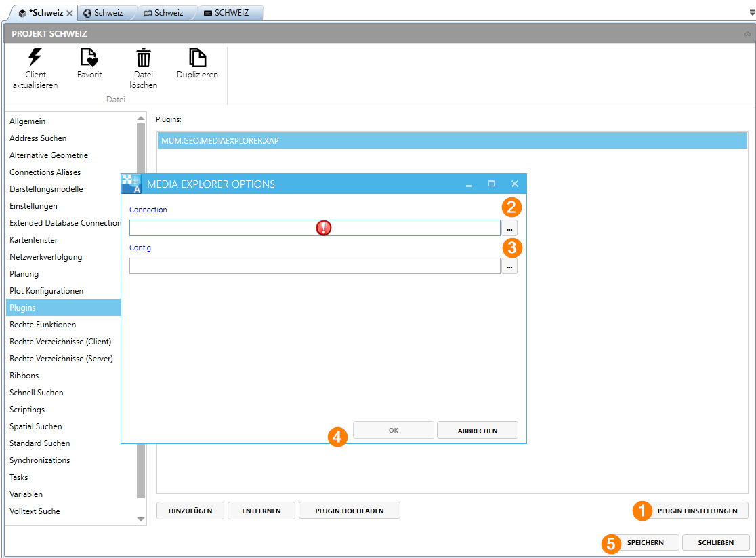This screenshot has width=756, height=558.
Task: Switch to the Schweiz tab with globe icon
Action: coord(103,13)
